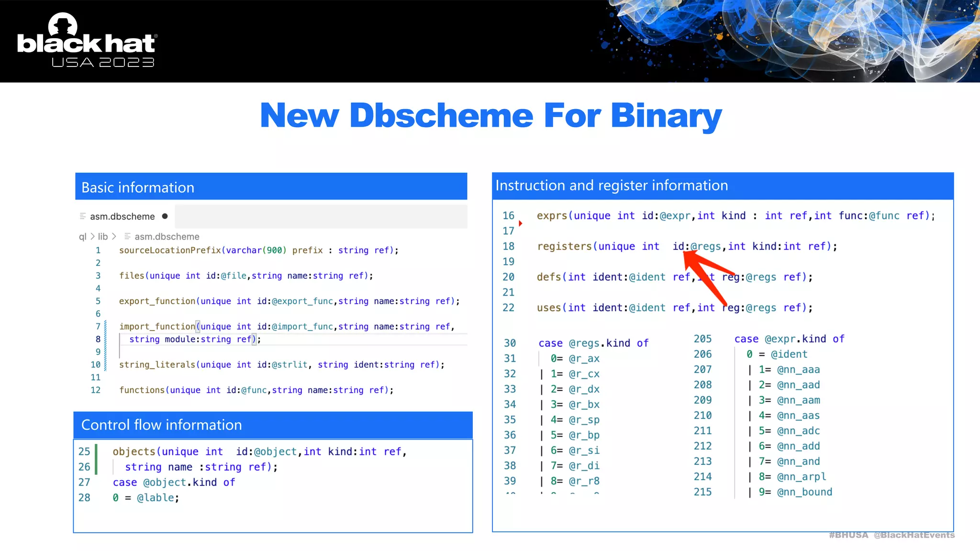The image size is (980, 551).
Task: Click import_function declaration on line 7
Action: point(287,326)
